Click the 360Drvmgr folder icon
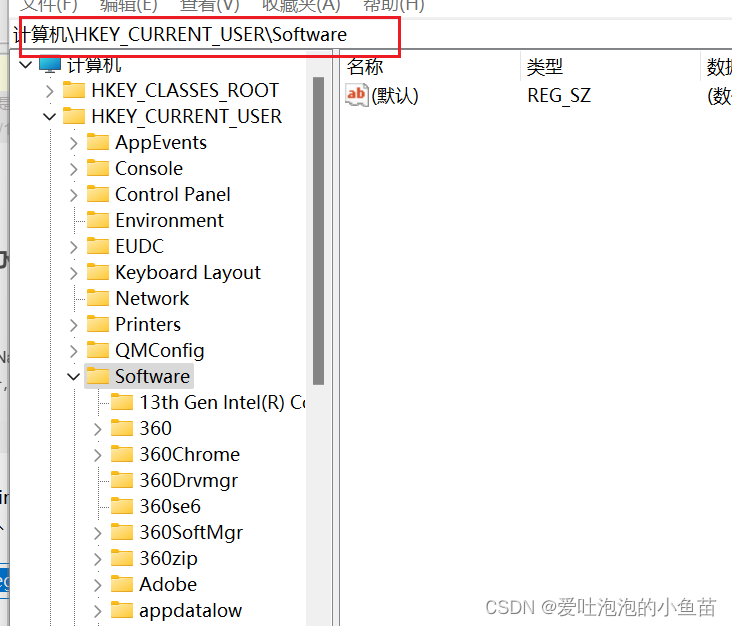This screenshot has height=626, width=732. tap(122, 480)
